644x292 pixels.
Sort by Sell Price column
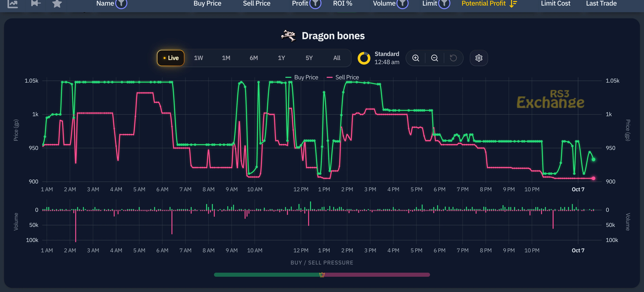[x=257, y=4]
